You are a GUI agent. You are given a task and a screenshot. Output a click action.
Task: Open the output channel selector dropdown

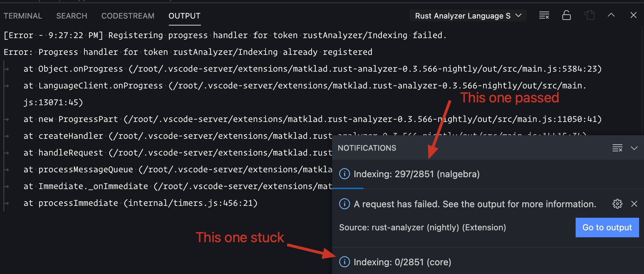(468, 15)
